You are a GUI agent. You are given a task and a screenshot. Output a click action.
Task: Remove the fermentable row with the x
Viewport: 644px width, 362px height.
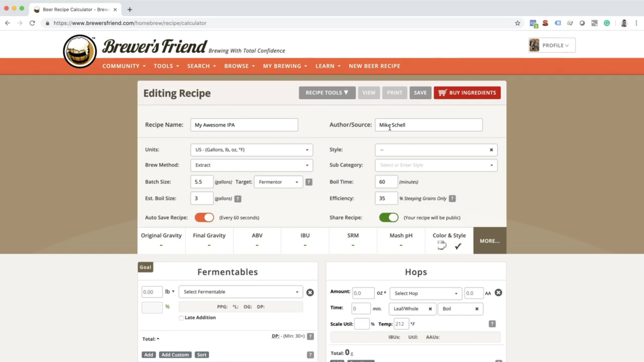coord(310,293)
